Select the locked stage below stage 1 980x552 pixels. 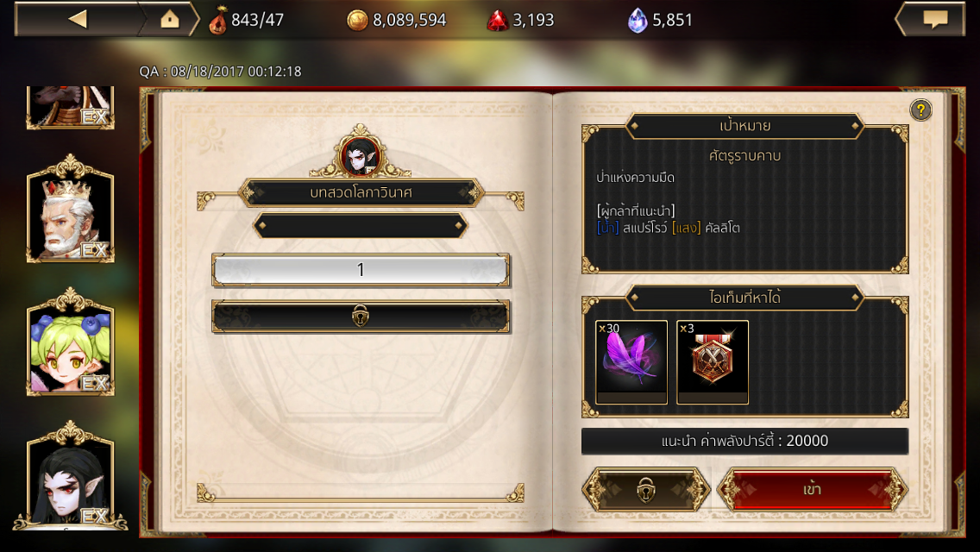(x=361, y=317)
